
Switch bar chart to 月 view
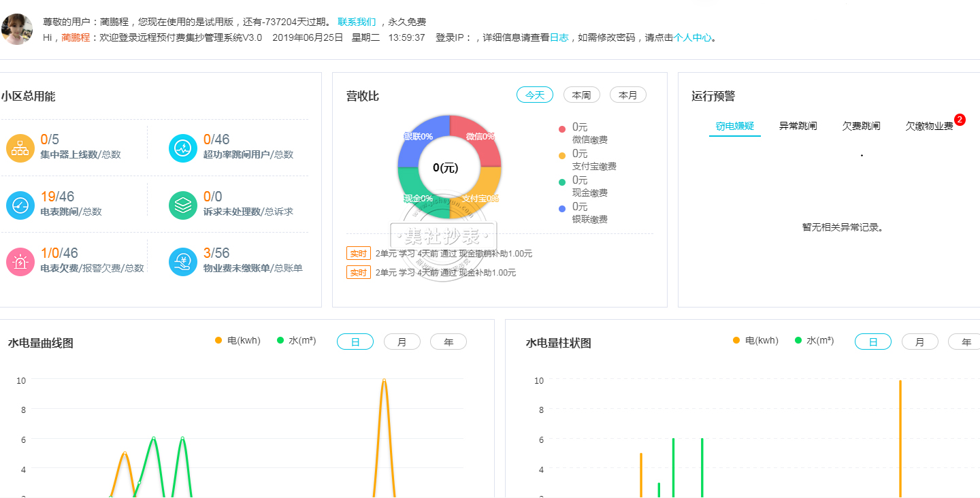point(919,342)
